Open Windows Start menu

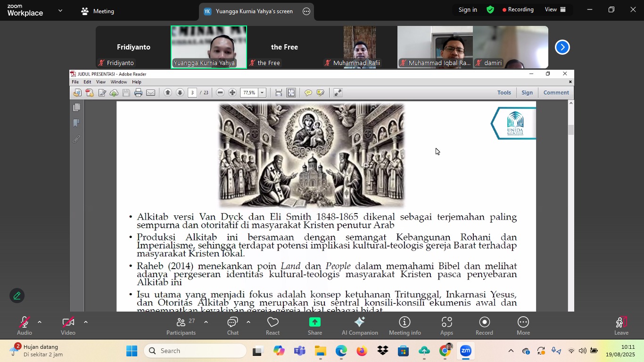tap(132, 351)
